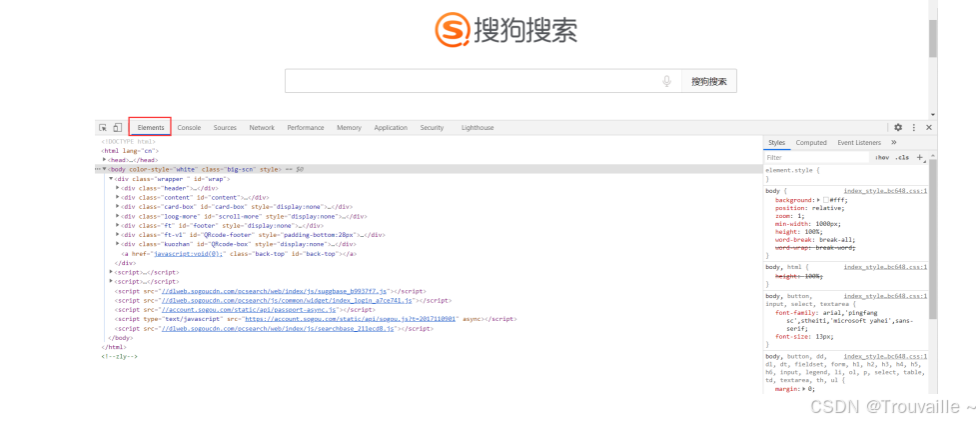Expand the second collapsed script node

point(111,282)
